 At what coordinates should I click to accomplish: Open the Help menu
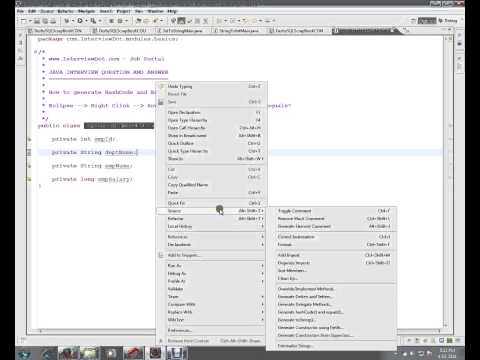[172, 11]
